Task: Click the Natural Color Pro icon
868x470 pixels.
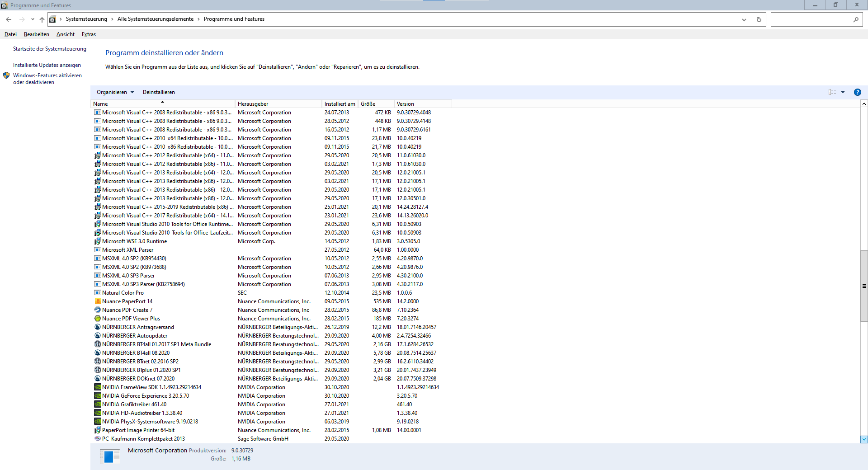Action: [97, 293]
